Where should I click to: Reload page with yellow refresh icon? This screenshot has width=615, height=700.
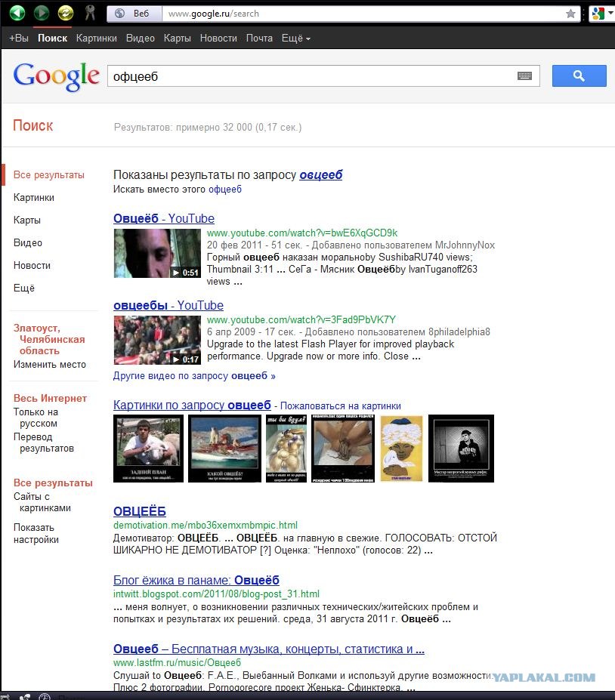click(66, 13)
